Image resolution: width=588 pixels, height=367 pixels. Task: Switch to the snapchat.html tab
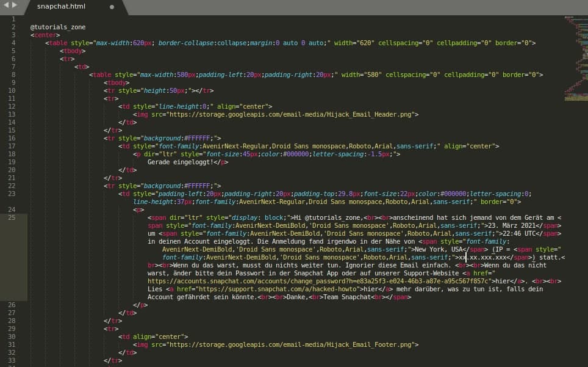point(61,7)
